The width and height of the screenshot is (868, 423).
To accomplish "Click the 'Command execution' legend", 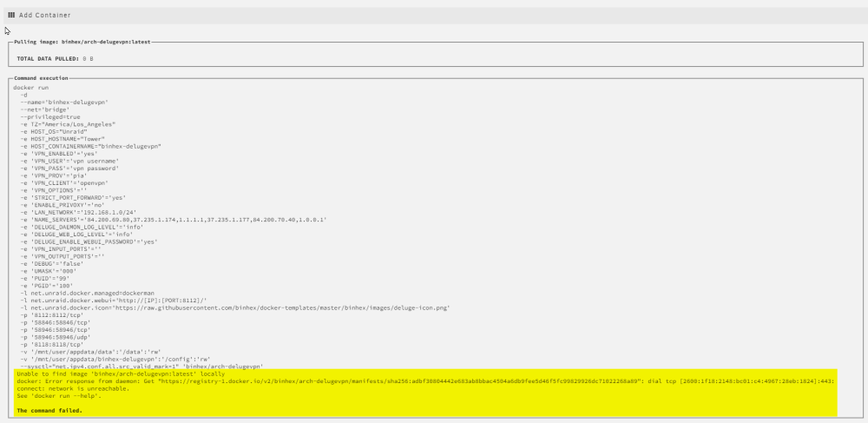I will [x=41, y=78].
